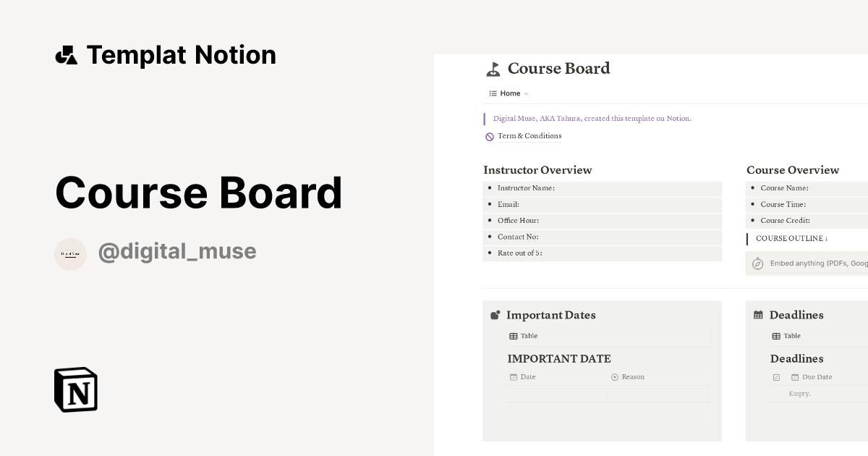Open the Home breadcrumb dropdown chevron

tap(527, 93)
